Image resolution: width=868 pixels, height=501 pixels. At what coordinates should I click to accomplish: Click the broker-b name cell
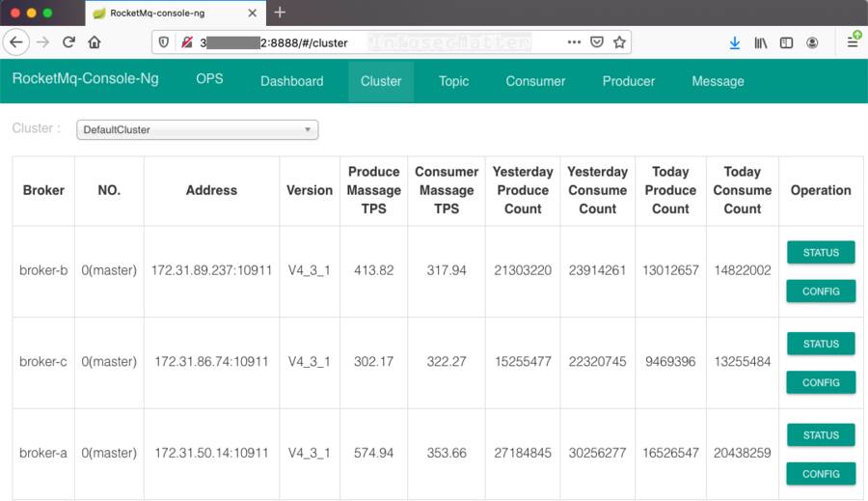click(x=43, y=270)
